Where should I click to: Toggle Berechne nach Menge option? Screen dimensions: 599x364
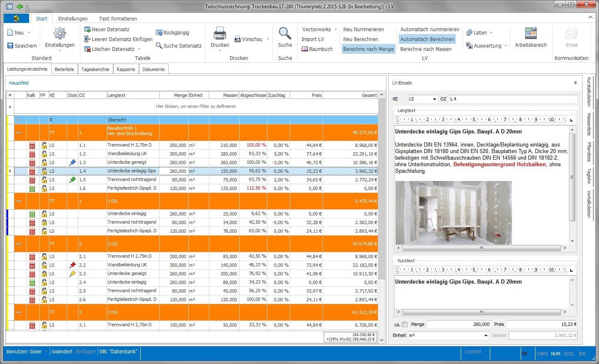tap(368, 49)
